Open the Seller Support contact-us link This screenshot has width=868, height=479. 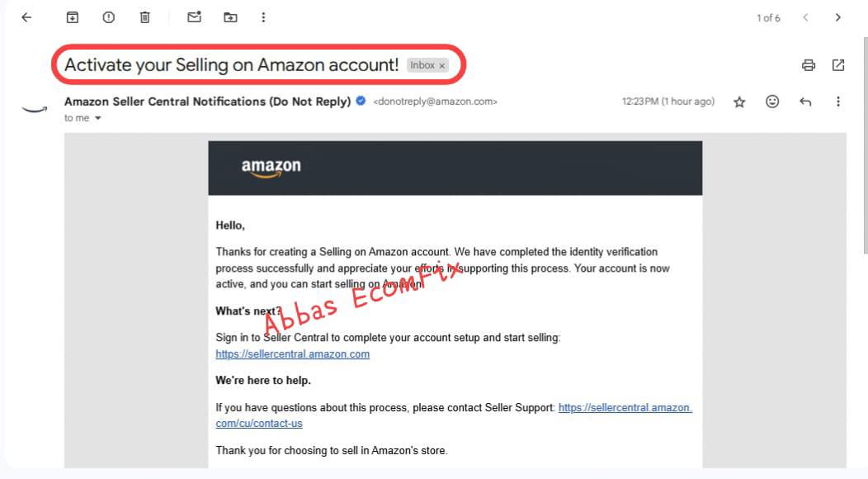tap(453, 415)
